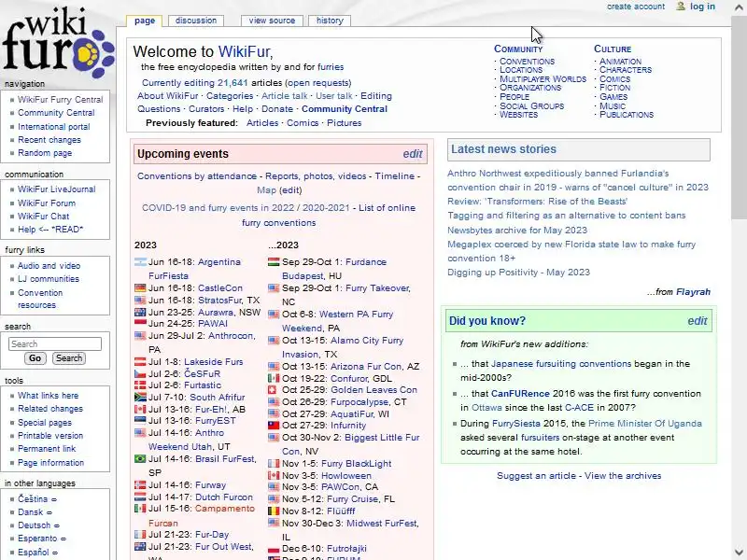Edit the Did you know section
Image resolution: width=747 pixels, height=560 pixels.
[x=697, y=321]
